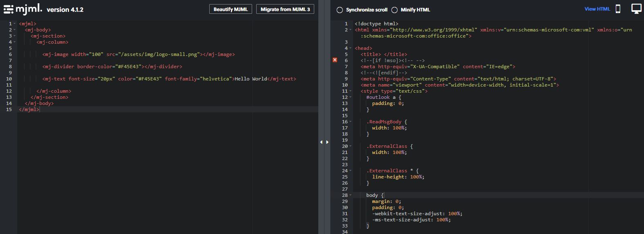Collapse the <mj-column> fold arrow

(x=15, y=42)
